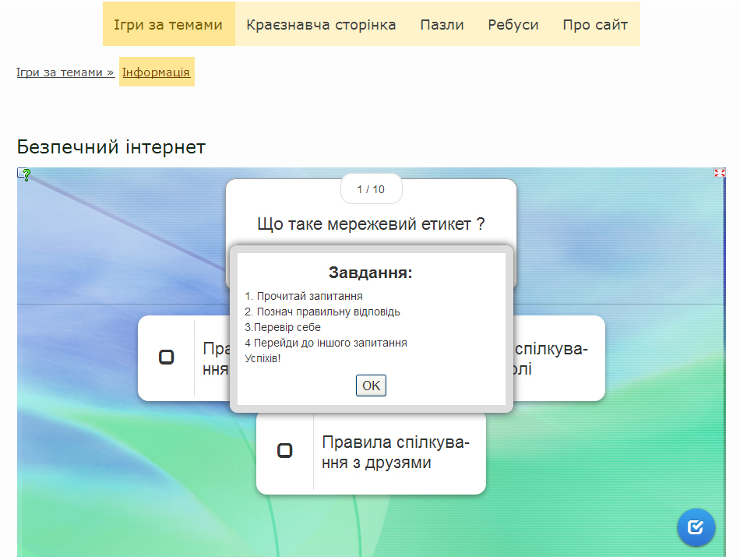Click the green question mark help icon
The height and width of the screenshot is (560, 740).
pyautogui.click(x=26, y=175)
